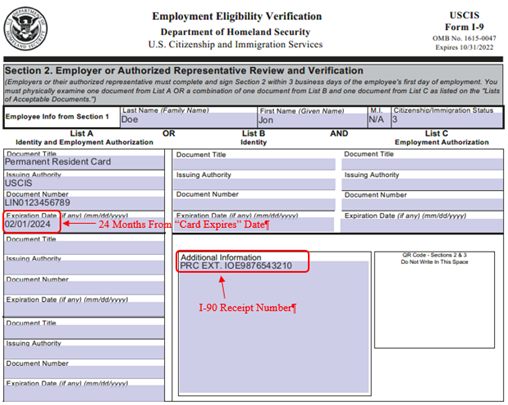Click the third List A document's Document Number field

click(x=84, y=372)
